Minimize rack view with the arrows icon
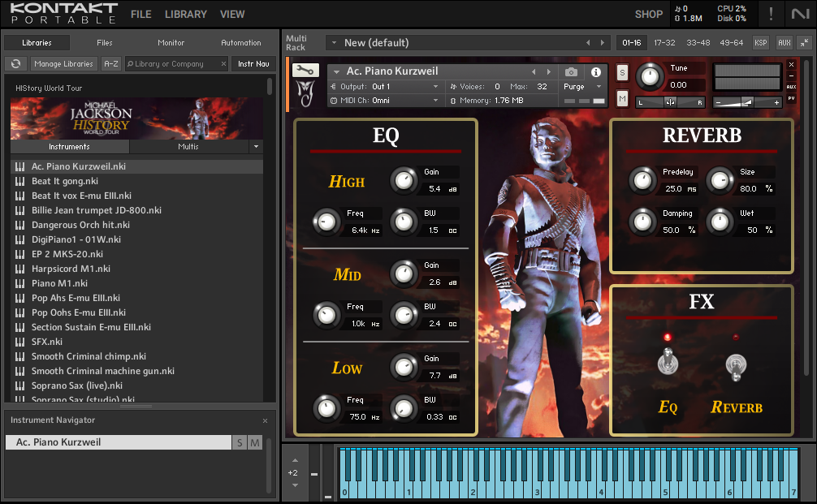 pos(805,43)
